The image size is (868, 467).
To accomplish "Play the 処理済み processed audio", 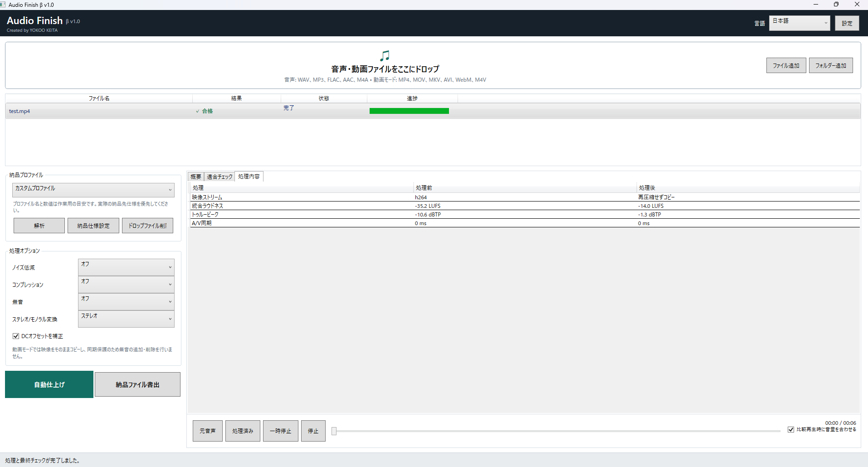I will (243, 431).
